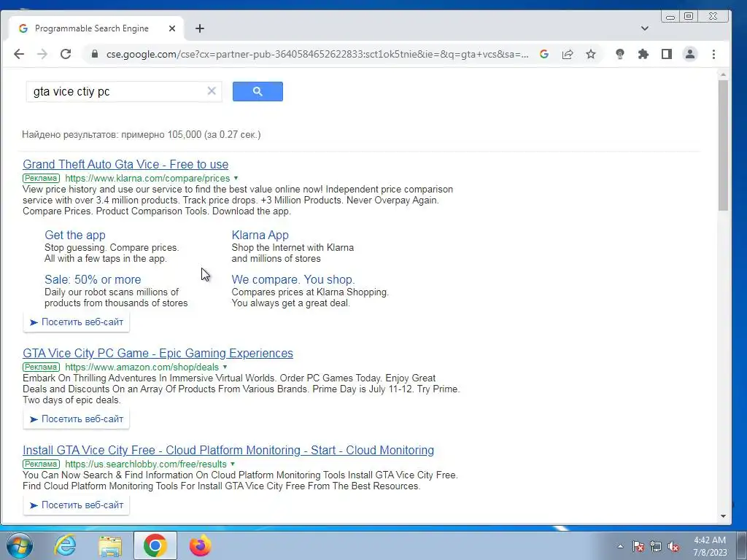The width and height of the screenshot is (747, 560).
Task: Open a new browser tab
Action: pyautogui.click(x=200, y=28)
